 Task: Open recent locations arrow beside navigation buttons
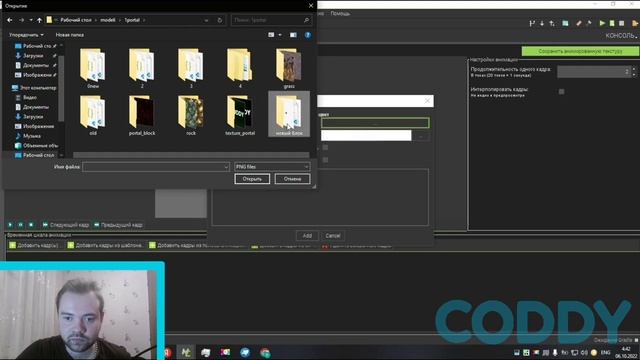31,20
